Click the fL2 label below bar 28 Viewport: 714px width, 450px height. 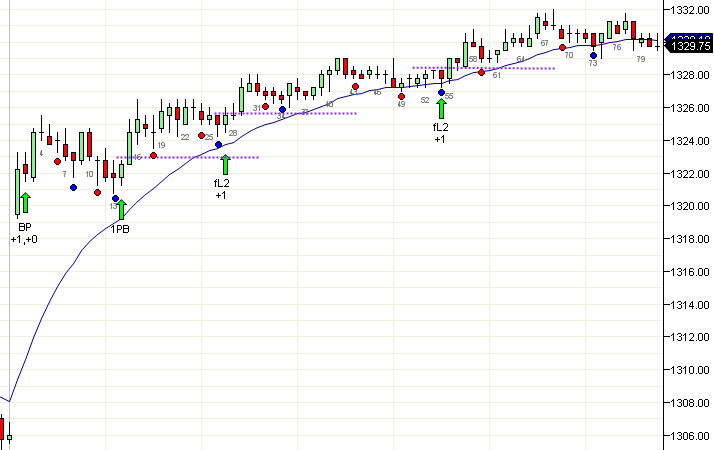221,183
